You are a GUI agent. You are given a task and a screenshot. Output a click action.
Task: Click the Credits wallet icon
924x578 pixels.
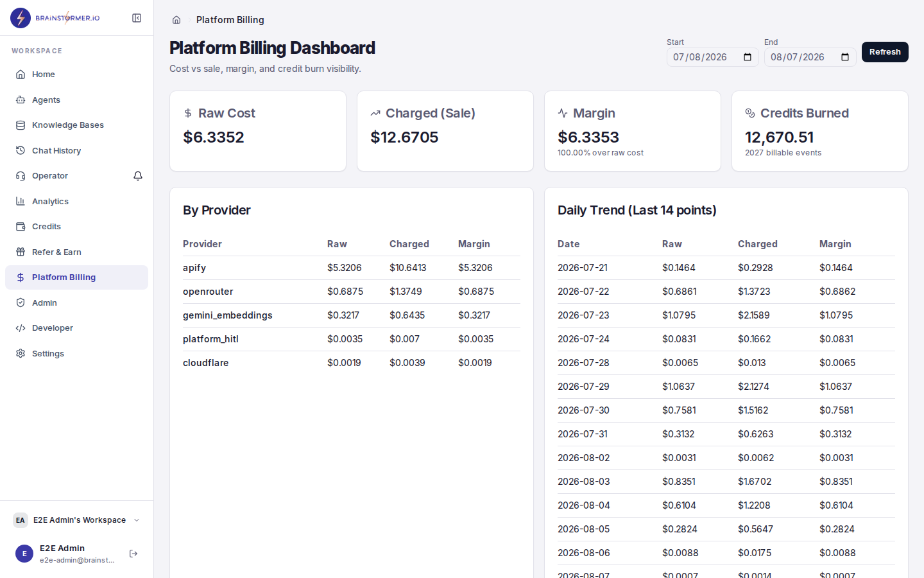point(21,227)
